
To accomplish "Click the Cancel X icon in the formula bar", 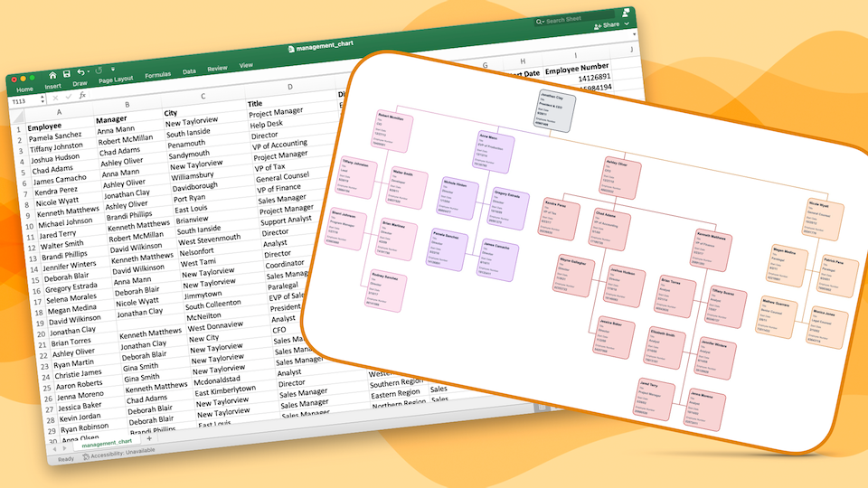I will pyautogui.click(x=55, y=98).
